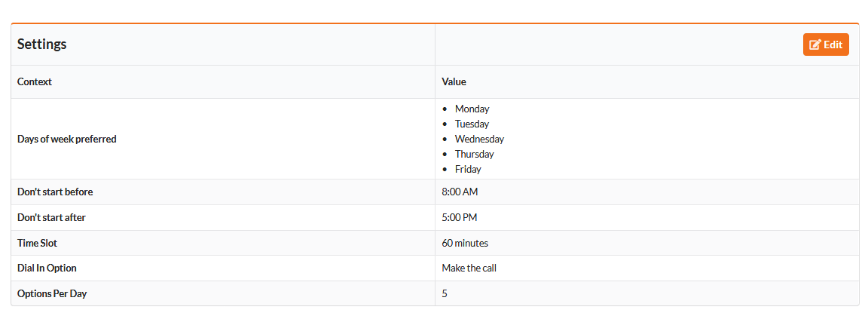
Task: Click Tuesday in the preferred days list
Action: (x=472, y=124)
